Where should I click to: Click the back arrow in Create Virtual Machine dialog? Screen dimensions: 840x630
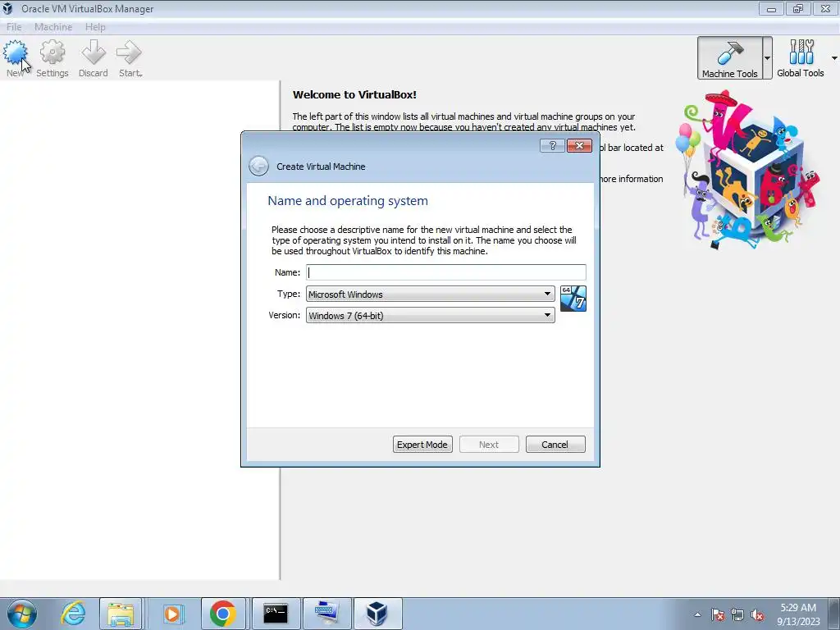pyautogui.click(x=258, y=166)
